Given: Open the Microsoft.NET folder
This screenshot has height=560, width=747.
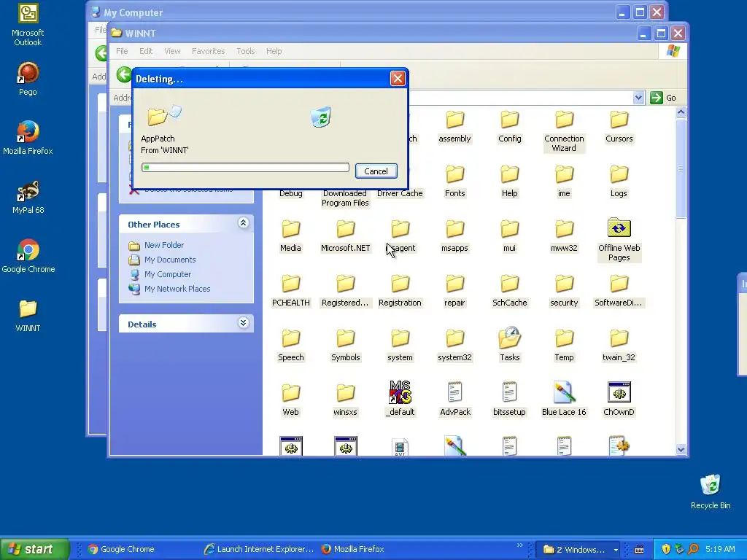Looking at the screenshot, I should tap(345, 236).
